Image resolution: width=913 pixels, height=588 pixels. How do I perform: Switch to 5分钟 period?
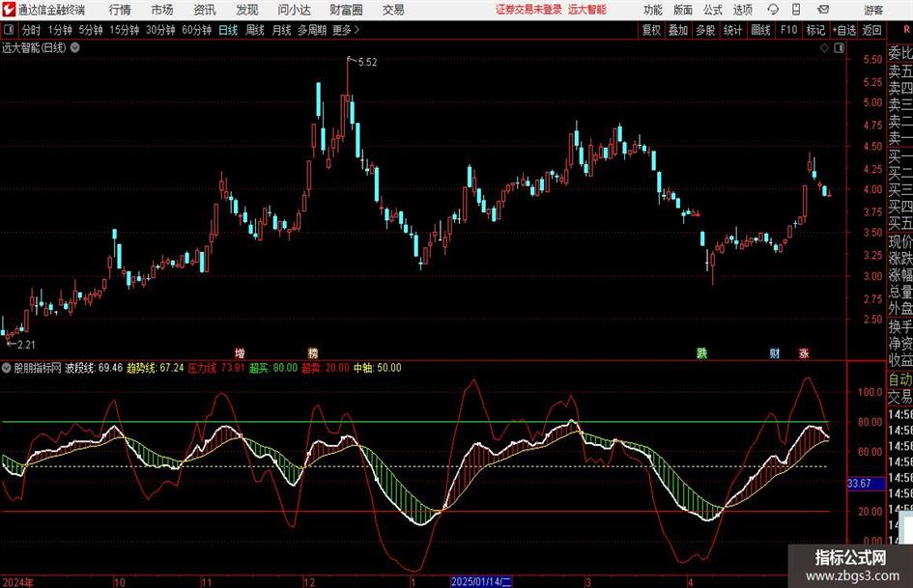click(90, 30)
